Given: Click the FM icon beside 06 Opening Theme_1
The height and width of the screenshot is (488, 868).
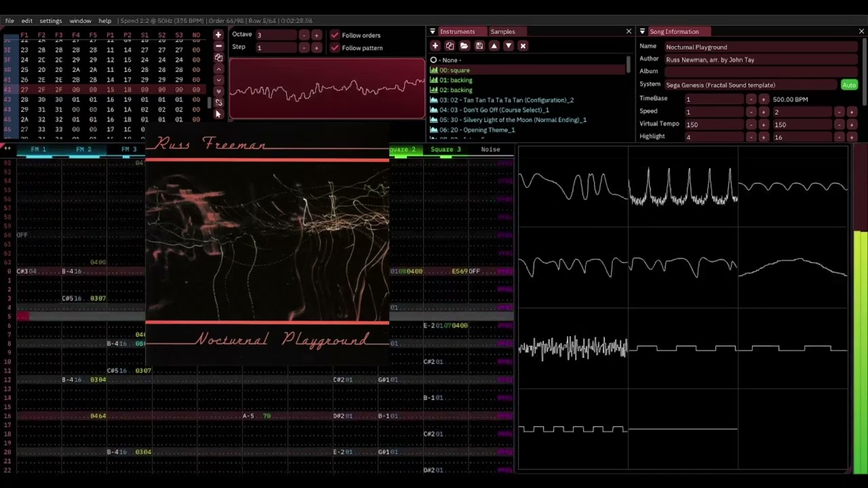Looking at the screenshot, I should click(x=434, y=129).
